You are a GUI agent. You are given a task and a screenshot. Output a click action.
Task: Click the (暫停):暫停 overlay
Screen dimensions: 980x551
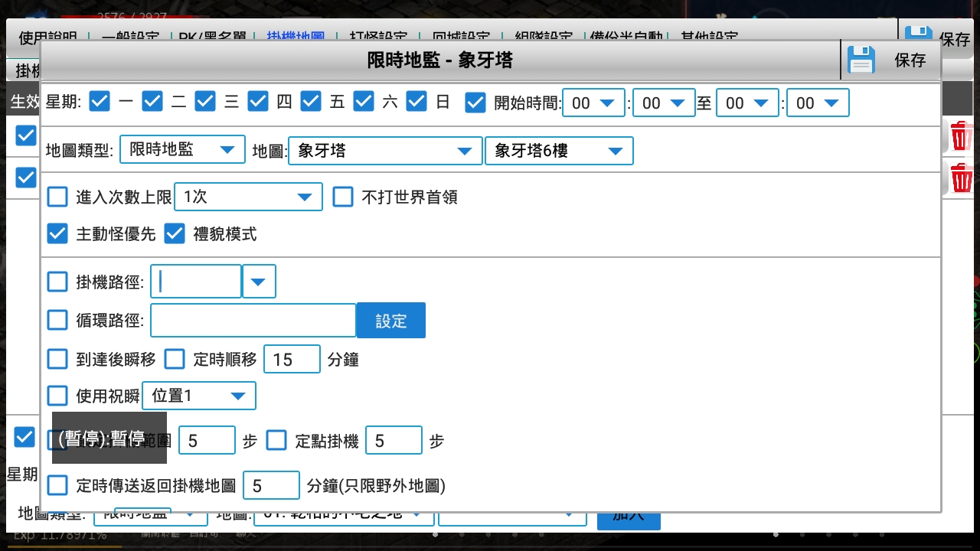[109, 438]
